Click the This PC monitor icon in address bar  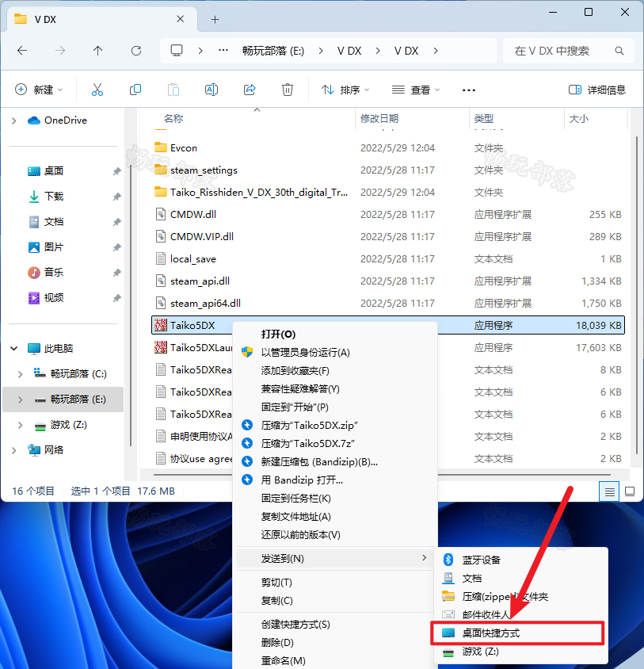point(177,51)
